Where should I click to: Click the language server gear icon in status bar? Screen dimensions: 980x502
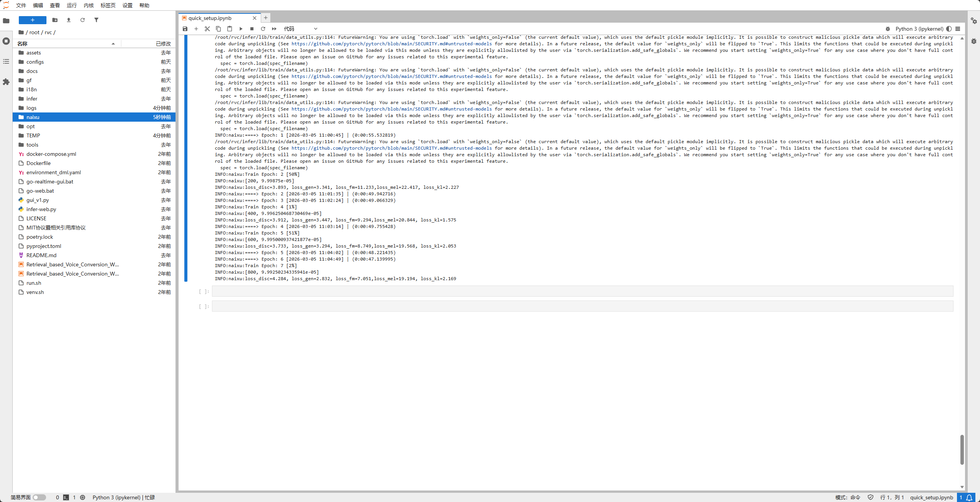tap(83, 497)
